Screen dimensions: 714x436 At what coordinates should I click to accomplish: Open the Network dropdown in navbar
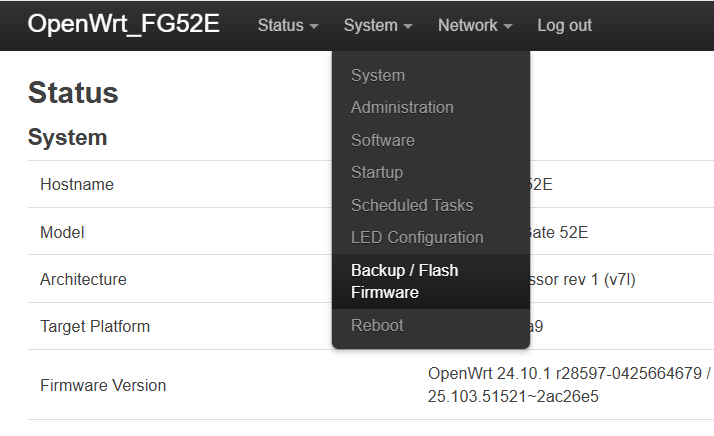click(x=475, y=25)
